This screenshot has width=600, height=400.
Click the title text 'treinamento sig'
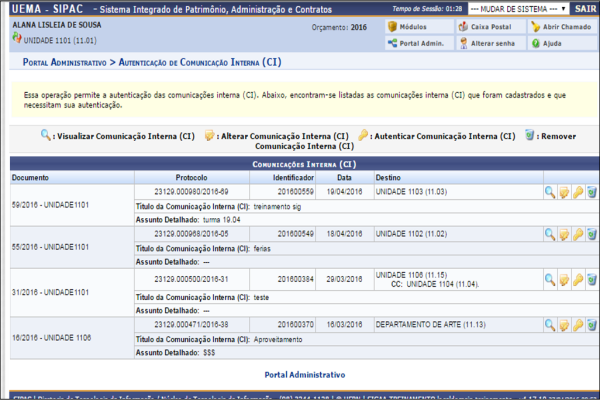(277, 207)
